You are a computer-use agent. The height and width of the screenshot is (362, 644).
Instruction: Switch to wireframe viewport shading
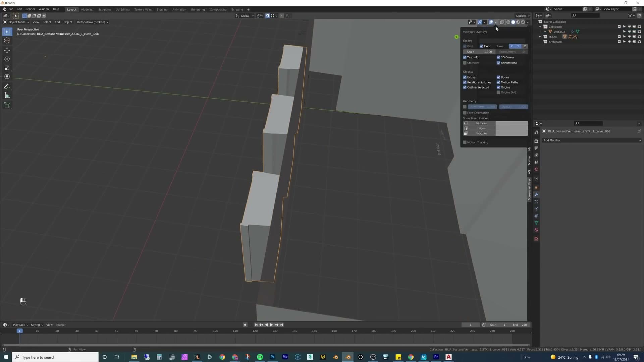(508, 22)
